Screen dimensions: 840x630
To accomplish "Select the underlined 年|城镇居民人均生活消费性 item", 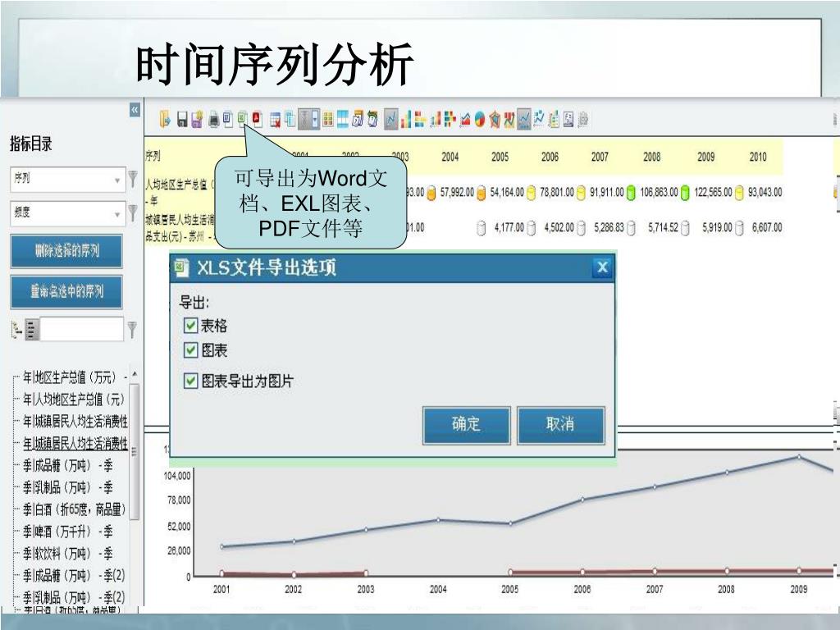I will tap(75, 444).
